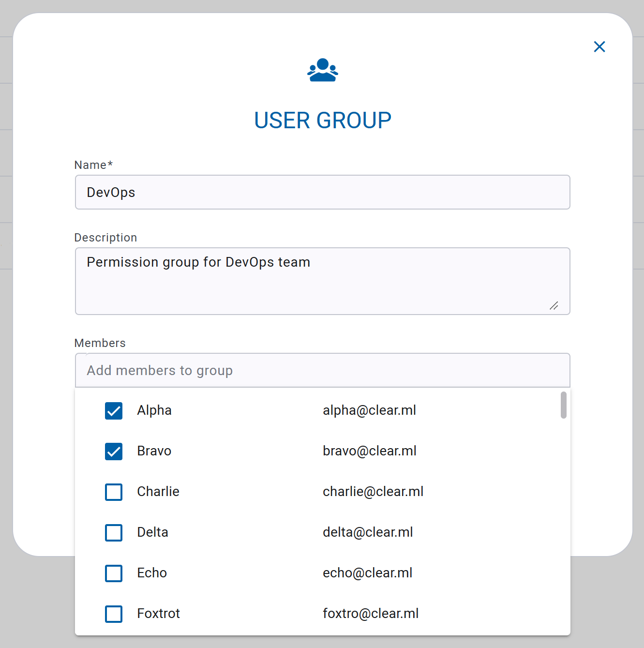
Task: Select the email alpha@clear.ml
Action: (x=369, y=410)
